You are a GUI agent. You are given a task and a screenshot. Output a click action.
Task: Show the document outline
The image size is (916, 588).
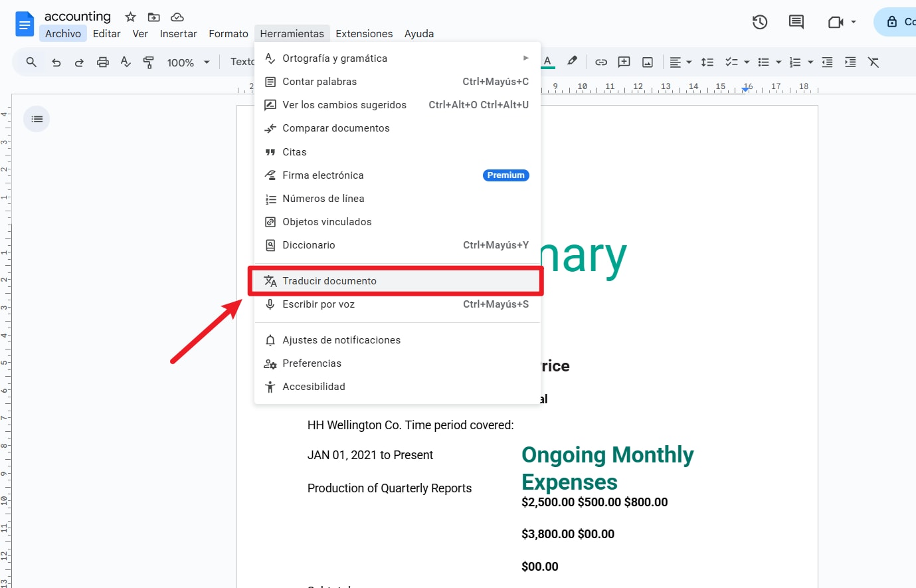pyautogui.click(x=37, y=118)
